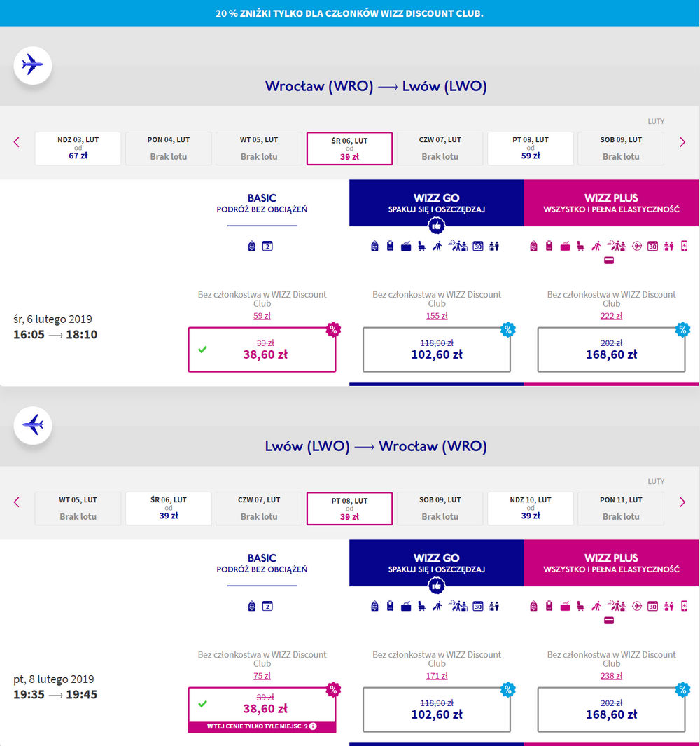Open outbound WIZZ GO column header

437,202
